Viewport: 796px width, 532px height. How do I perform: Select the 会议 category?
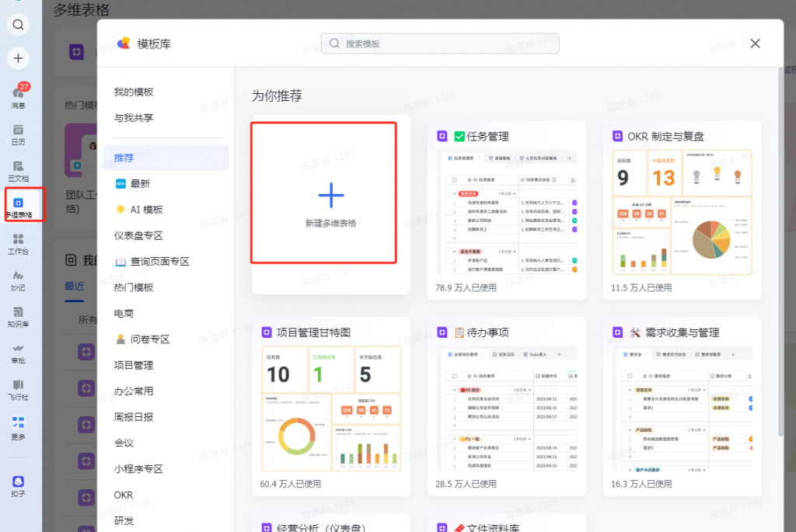pos(166,443)
